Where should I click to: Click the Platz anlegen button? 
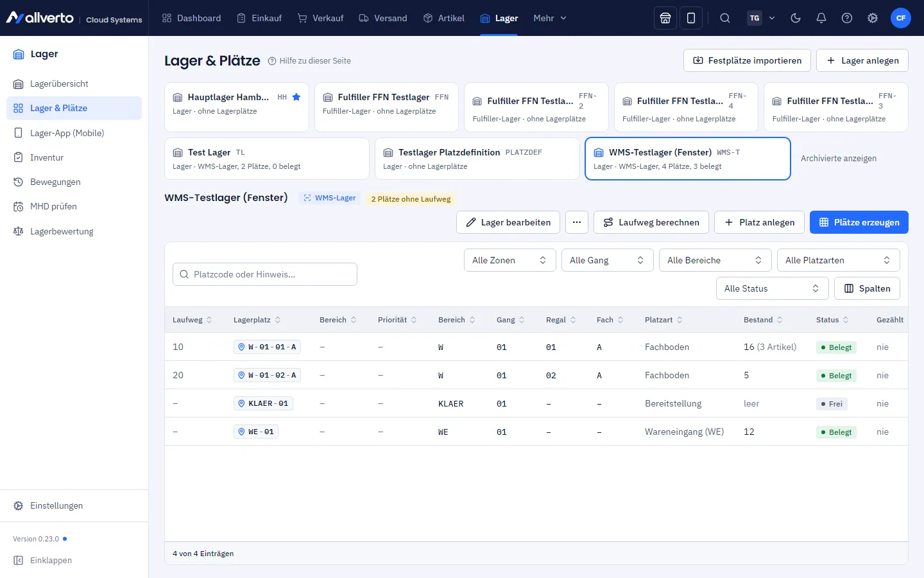pyautogui.click(x=759, y=222)
